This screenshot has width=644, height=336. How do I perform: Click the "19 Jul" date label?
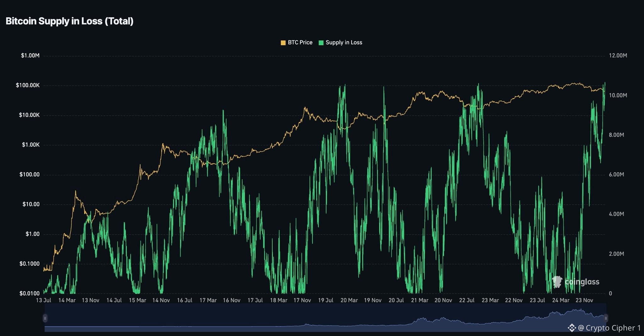click(326, 300)
